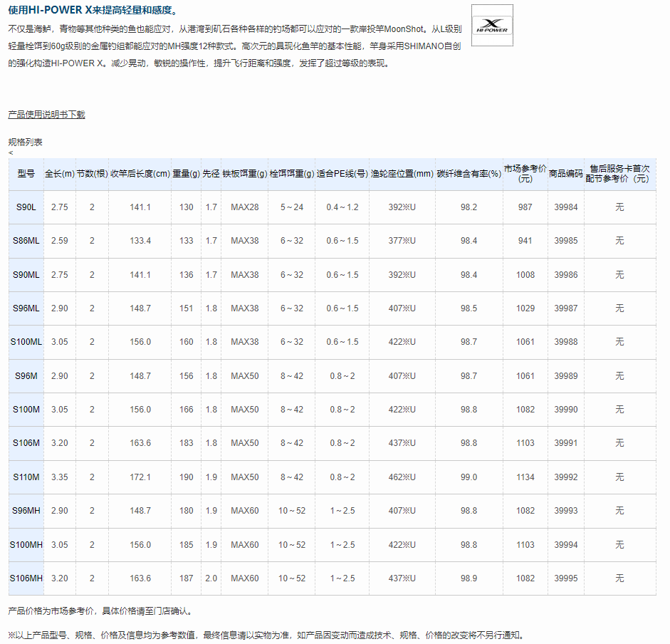Click product code 39993
The image size is (670, 644).
pos(566,511)
